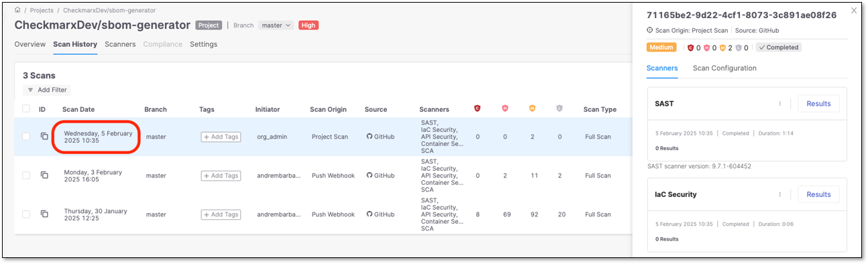Copy scan ID for 5 February scan
The width and height of the screenshot is (868, 264).
[44, 136]
